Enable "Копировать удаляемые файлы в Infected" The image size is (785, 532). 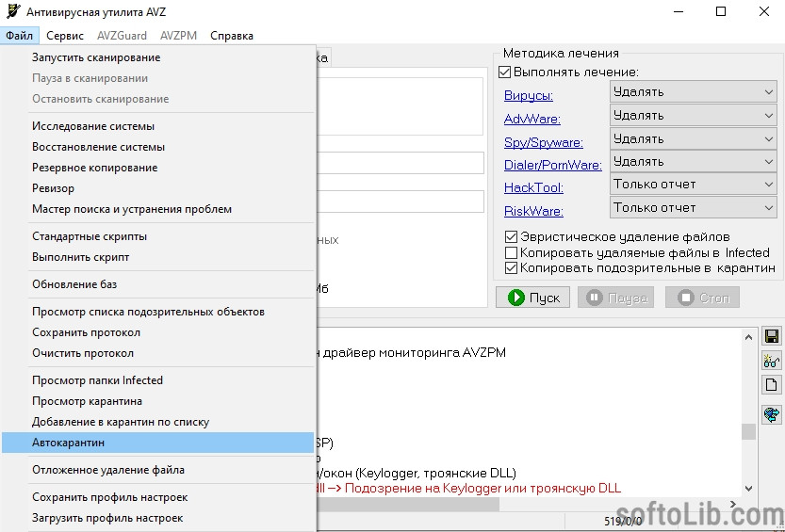[511, 252]
